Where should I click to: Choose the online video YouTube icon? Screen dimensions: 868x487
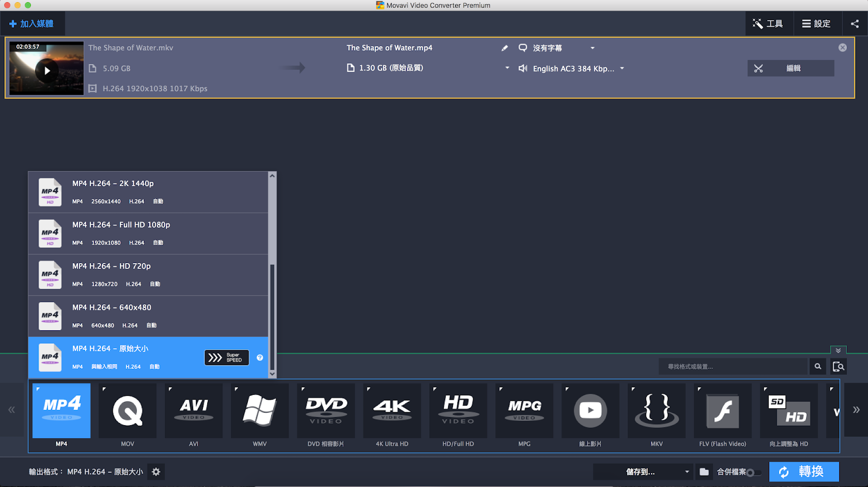[591, 411]
